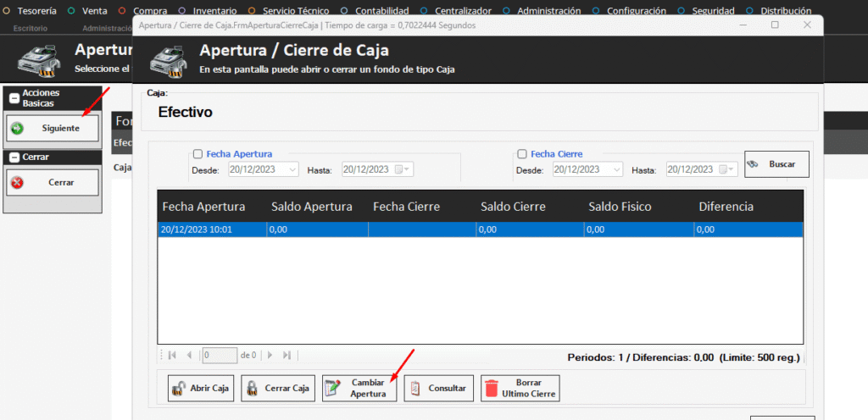The height and width of the screenshot is (420, 868).
Task: Open Fecha Apertura Desde date dropdown
Action: pyautogui.click(x=292, y=170)
